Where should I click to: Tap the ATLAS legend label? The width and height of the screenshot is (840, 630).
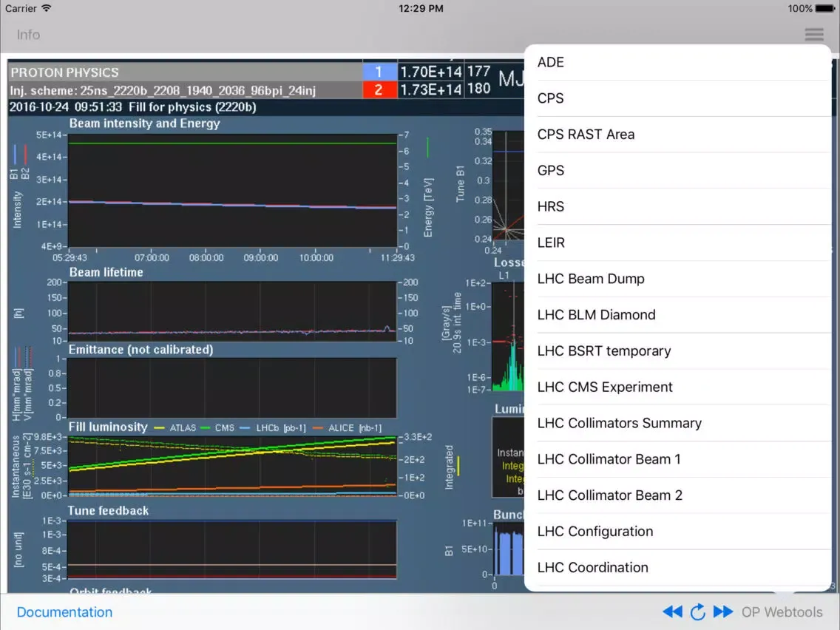(183, 428)
